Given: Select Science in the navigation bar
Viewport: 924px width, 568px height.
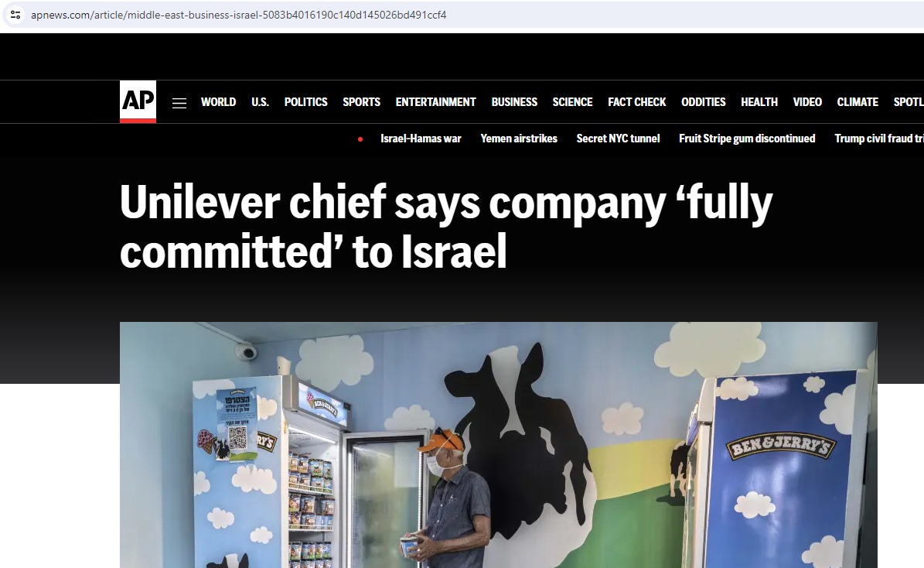Looking at the screenshot, I should 572,102.
